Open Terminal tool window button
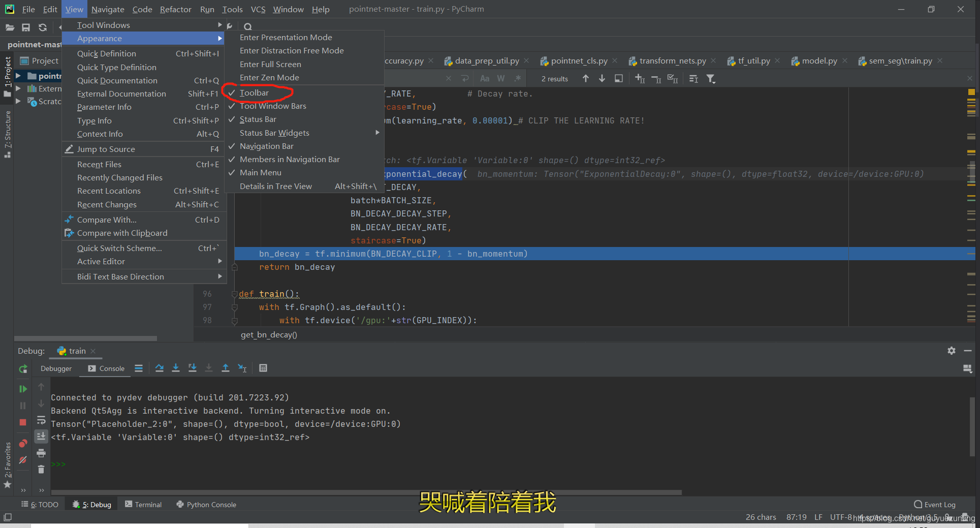The image size is (980, 528). pos(143,504)
